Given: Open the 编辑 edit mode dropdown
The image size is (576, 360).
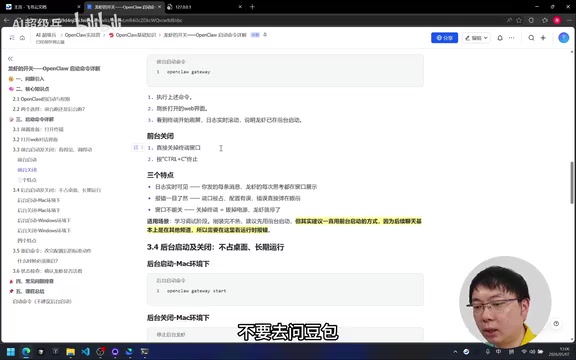Looking at the screenshot, I should click(476, 38).
